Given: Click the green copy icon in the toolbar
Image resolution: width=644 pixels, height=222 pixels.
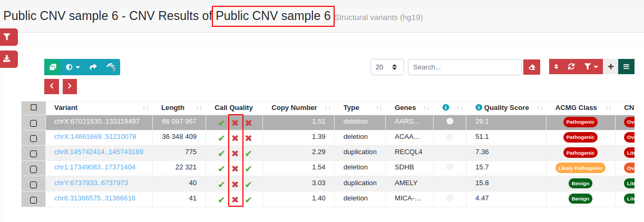Looking at the screenshot, I should click(53, 67).
